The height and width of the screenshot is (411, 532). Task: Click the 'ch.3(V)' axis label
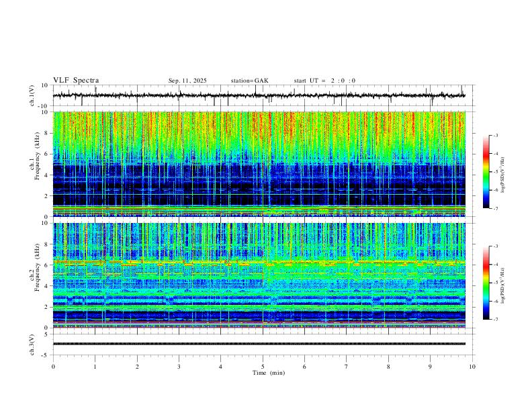(x=32, y=345)
